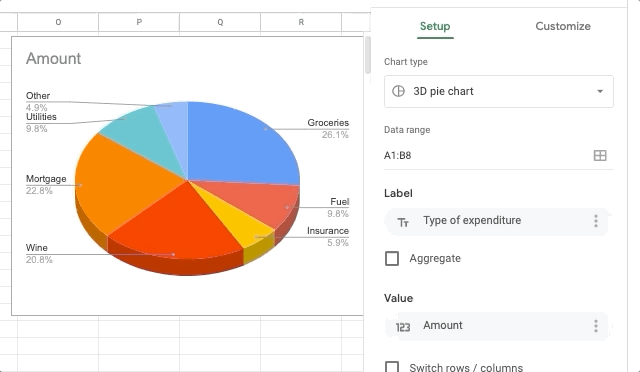Click the Mortgage 22.8% label
The width and height of the screenshot is (640, 372).
click(x=46, y=185)
